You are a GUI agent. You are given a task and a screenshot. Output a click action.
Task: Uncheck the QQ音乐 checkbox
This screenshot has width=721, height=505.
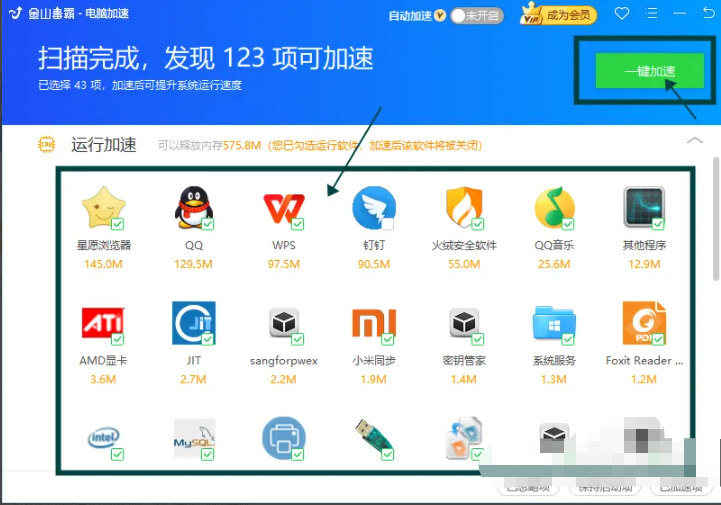click(x=568, y=224)
